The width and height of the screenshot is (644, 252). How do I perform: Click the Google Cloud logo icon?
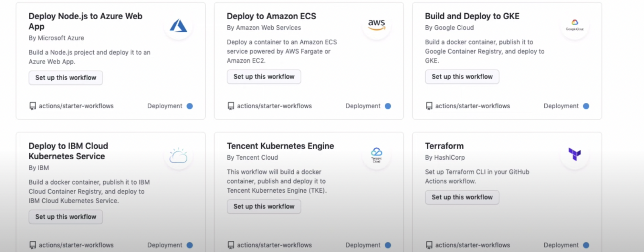point(575,25)
